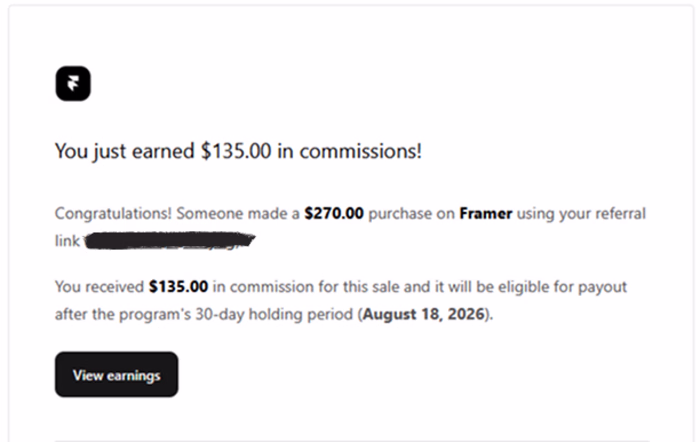The height and width of the screenshot is (442, 700).
Task: Click the words You just earned in heading
Action: coord(125,151)
